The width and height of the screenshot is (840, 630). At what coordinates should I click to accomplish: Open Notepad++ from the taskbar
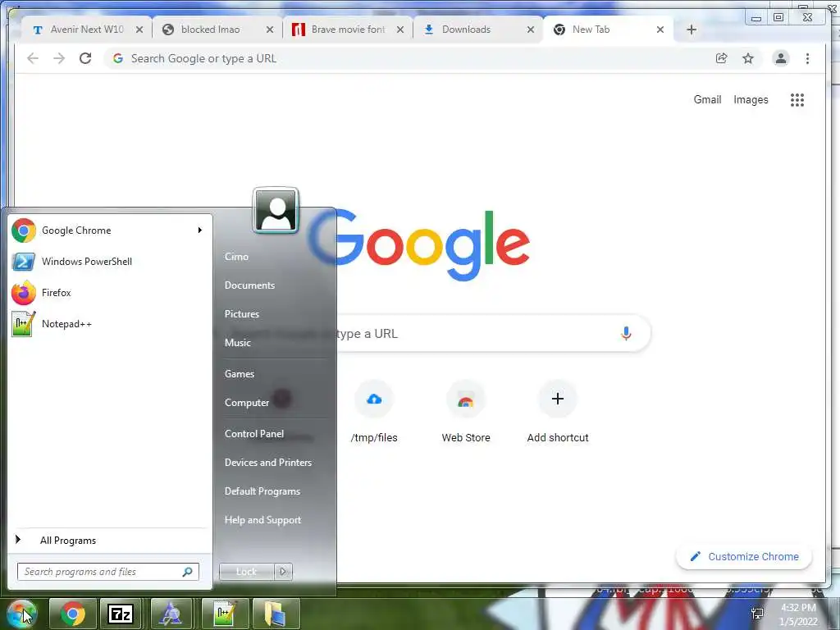tap(225, 614)
